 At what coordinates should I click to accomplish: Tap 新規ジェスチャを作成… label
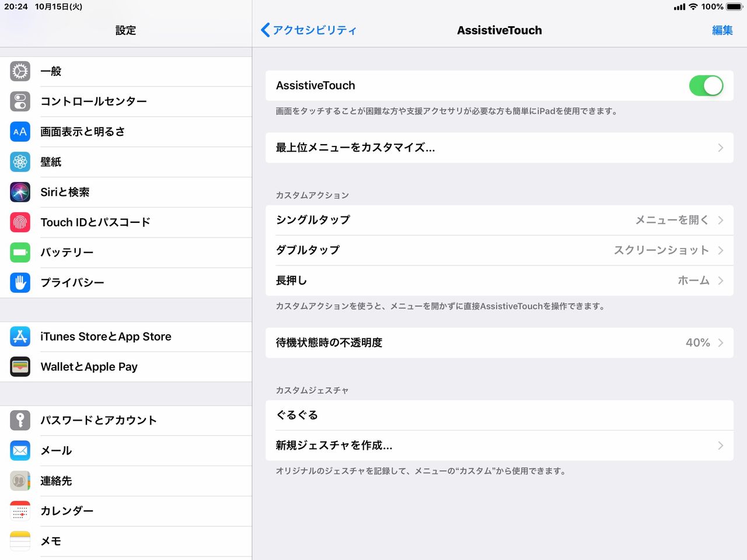coord(334,446)
